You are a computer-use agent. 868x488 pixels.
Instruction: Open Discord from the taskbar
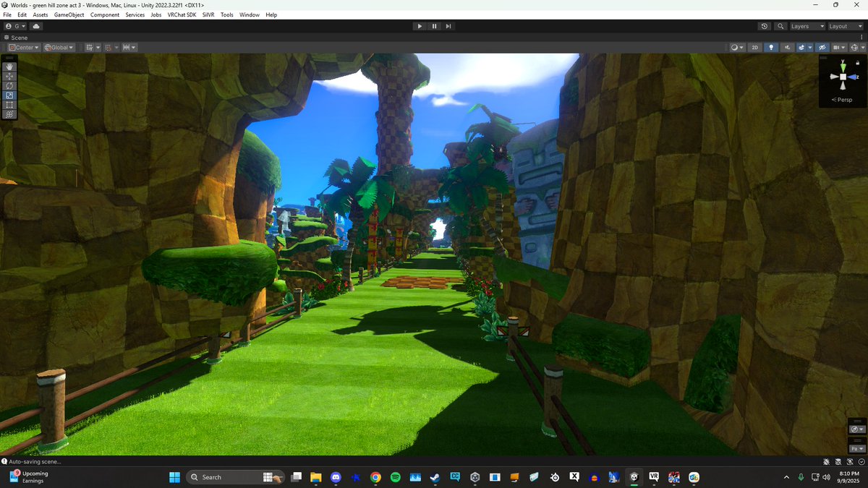click(336, 476)
